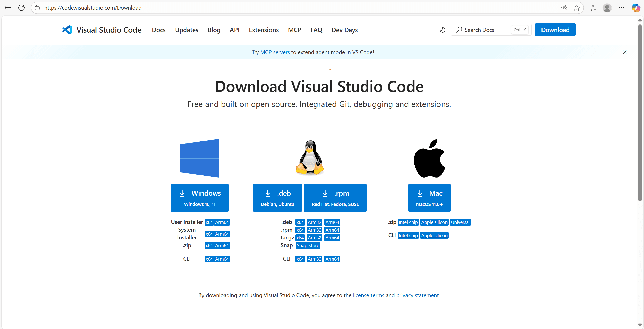Toggle the dark theme moon icon
Image resolution: width=644 pixels, height=329 pixels.
click(x=442, y=30)
